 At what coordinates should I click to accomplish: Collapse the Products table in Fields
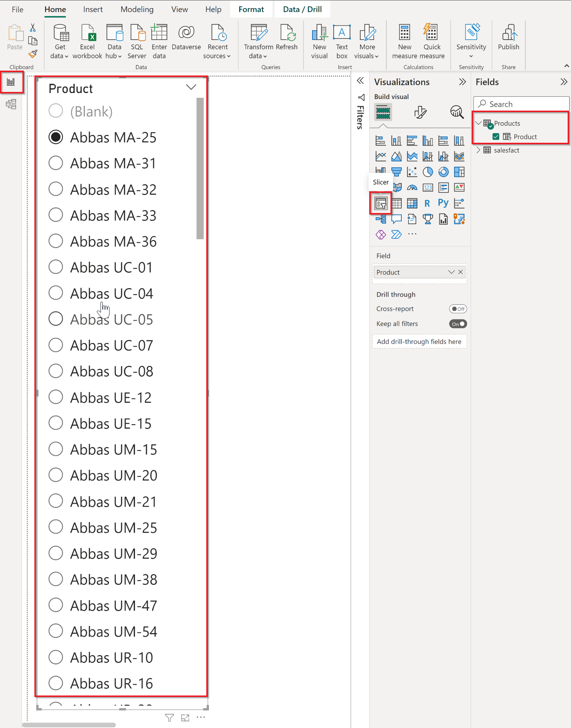(x=479, y=123)
